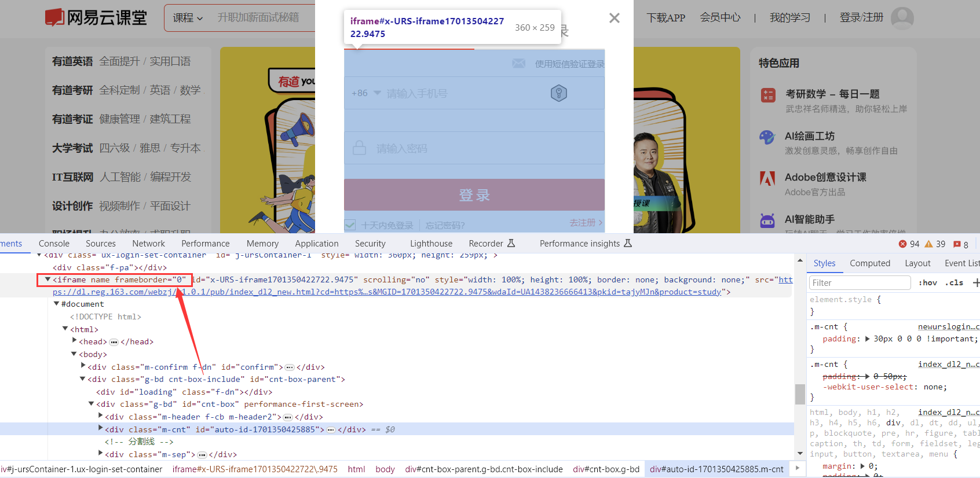Open the Recorder tab
This screenshot has height=478, width=980.
(x=492, y=244)
